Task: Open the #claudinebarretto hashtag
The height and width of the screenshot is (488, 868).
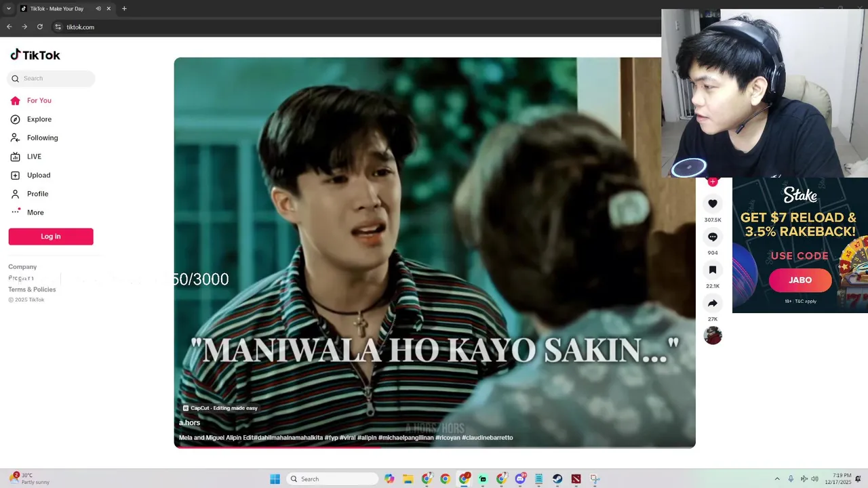Action: [488, 438]
